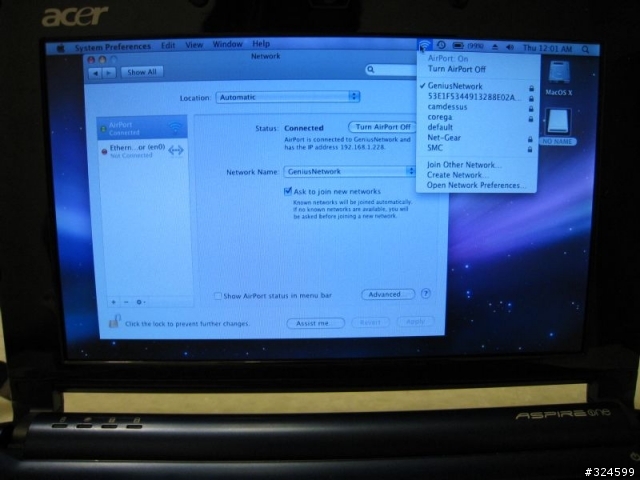Click the Revert button
The image size is (640, 480).
point(370,322)
